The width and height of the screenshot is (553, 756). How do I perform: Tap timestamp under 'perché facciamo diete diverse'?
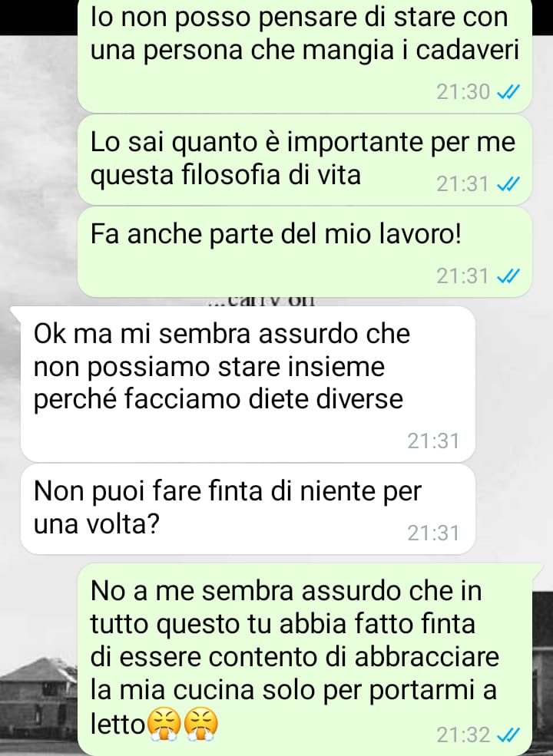433,441
